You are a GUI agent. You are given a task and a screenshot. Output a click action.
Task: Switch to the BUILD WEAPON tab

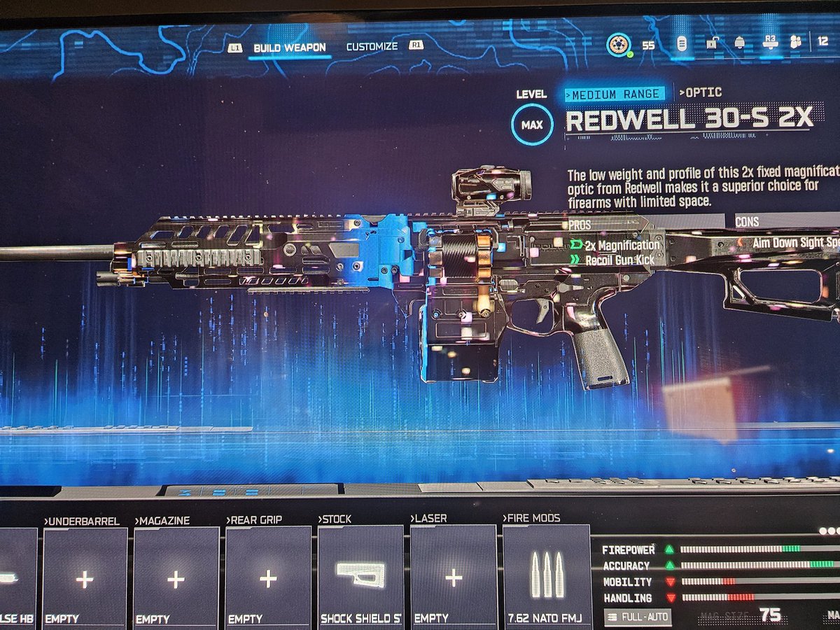289,48
